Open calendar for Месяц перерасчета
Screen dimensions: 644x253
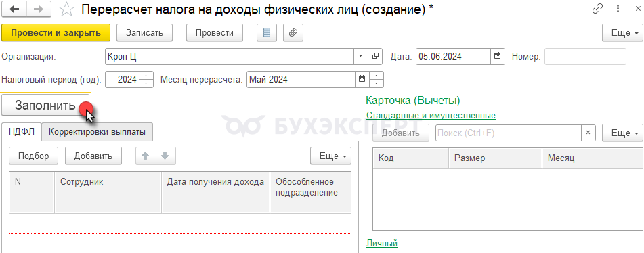click(x=362, y=80)
